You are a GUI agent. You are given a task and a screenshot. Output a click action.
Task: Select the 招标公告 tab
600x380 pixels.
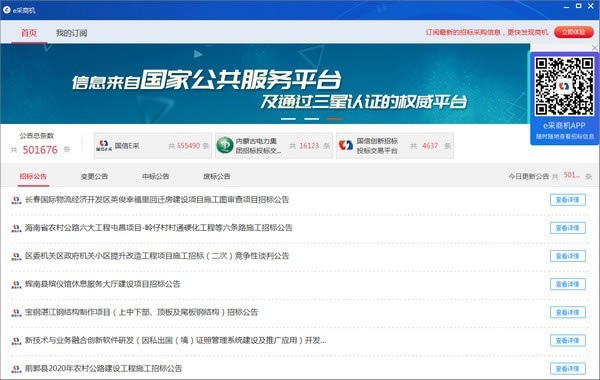coord(33,176)
